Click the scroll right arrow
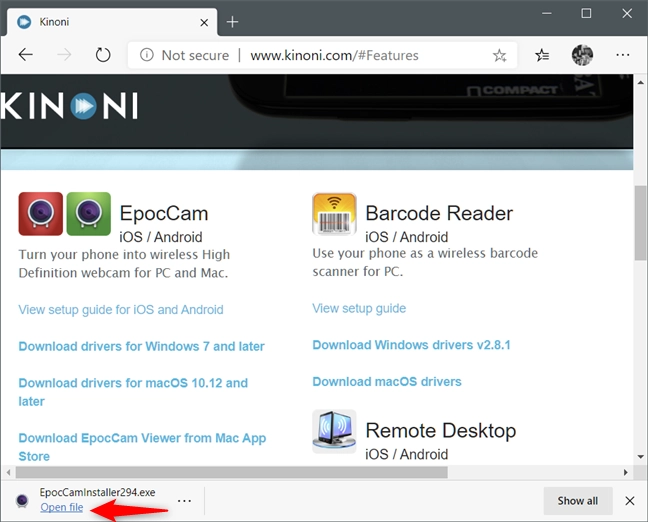 [626, 472]
